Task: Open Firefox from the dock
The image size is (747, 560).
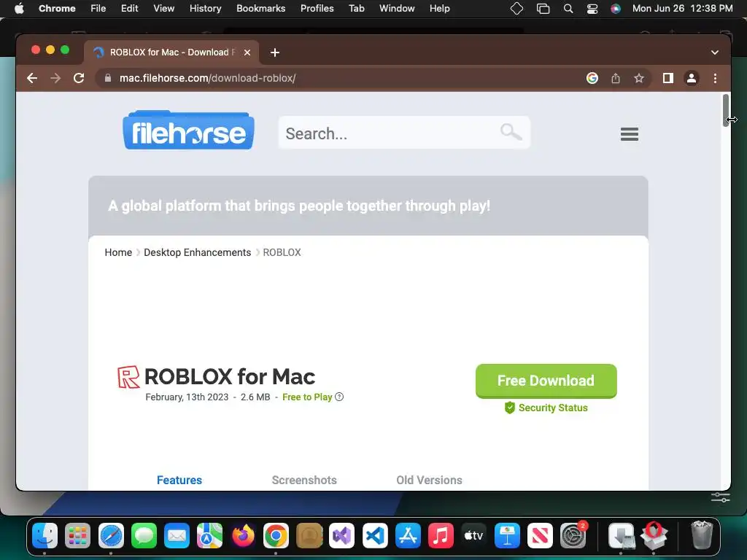Action: [x=243, y=536]
